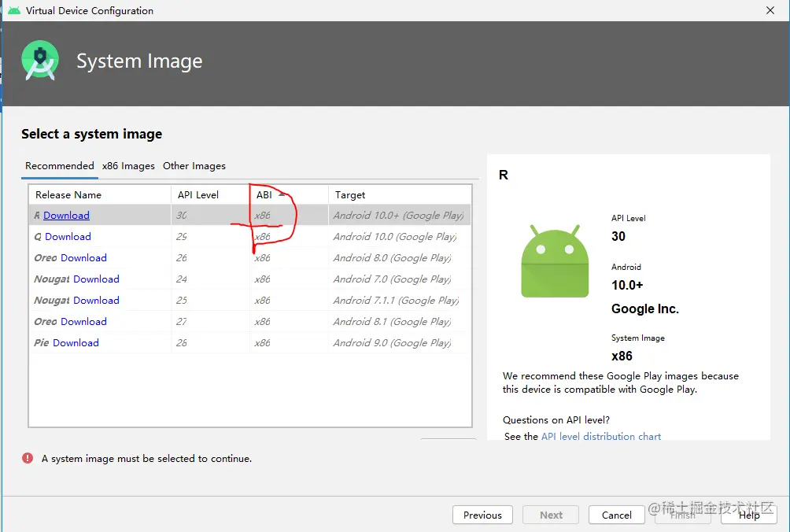Image resolution: width=790 pixels, height=532 pixels.
Task: Click the Previous button
Action: (x=482, y=515)
